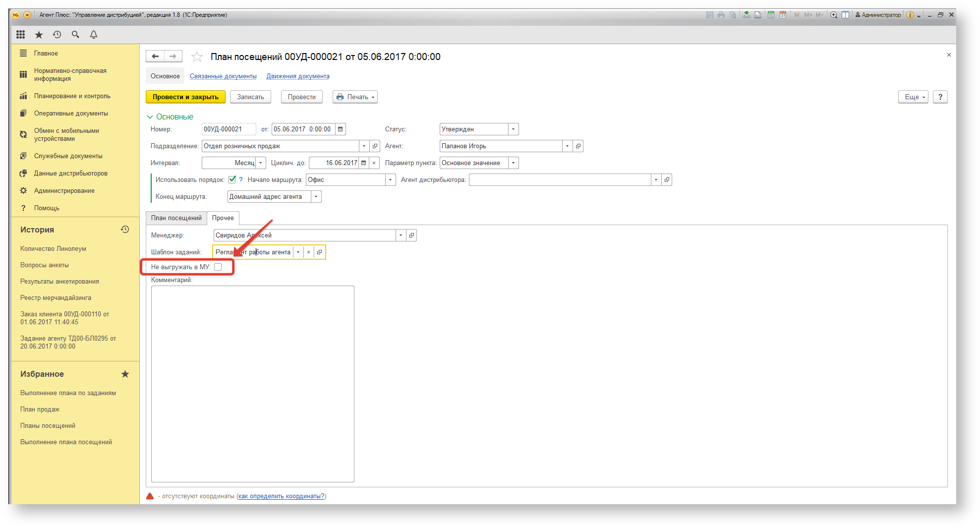Viewport: 980px width, 528px height.
Task: Select the Основное tab
Action: (x=165, y=76)
